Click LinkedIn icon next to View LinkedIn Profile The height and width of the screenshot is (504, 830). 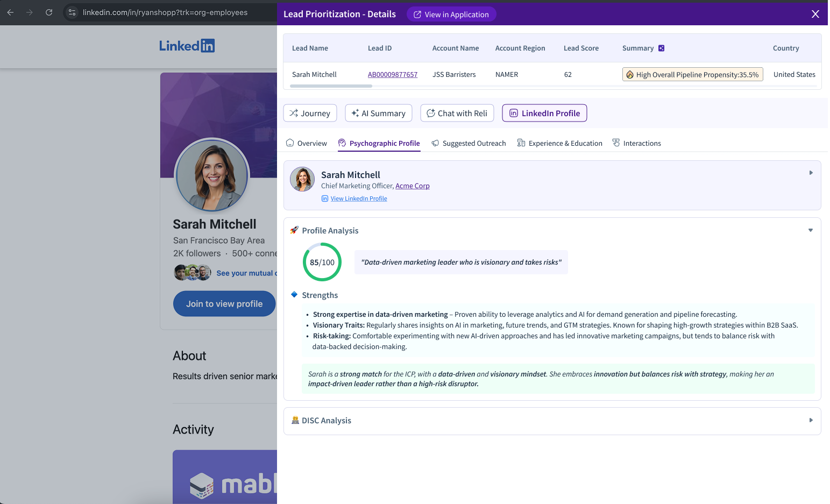tap(325, 198)
